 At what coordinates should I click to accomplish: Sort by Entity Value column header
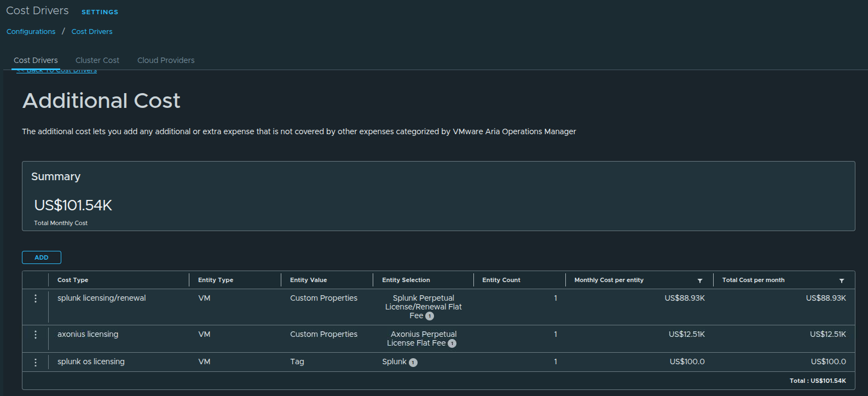[x=309, y=280]
